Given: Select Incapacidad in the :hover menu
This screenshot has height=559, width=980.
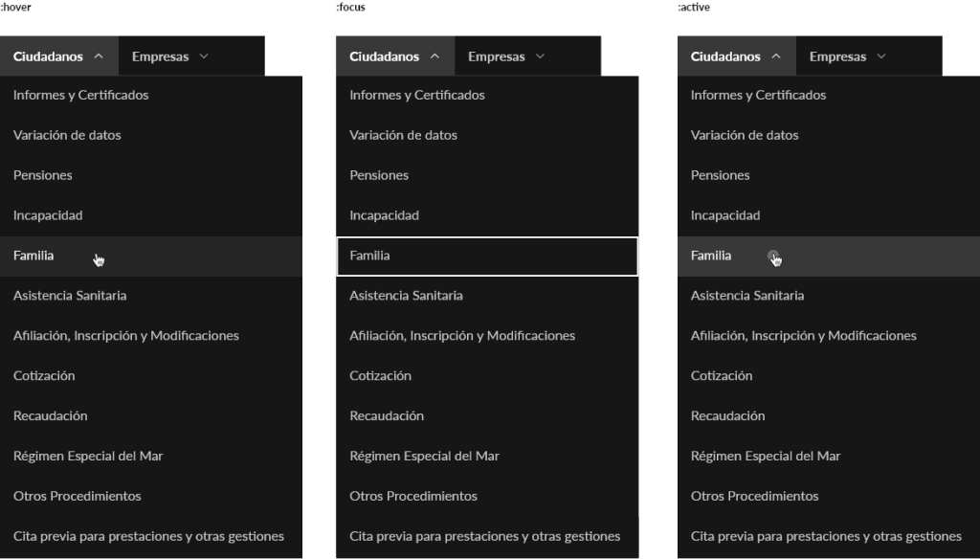Looking at the screenshot, I should pos(48,215).
